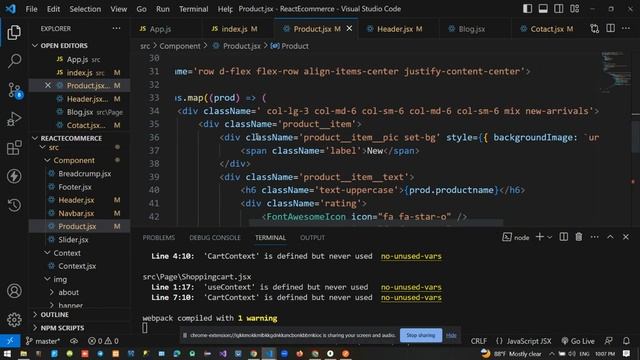
Task: Collapse the Component folder
Action: click(x=48, y=160)
